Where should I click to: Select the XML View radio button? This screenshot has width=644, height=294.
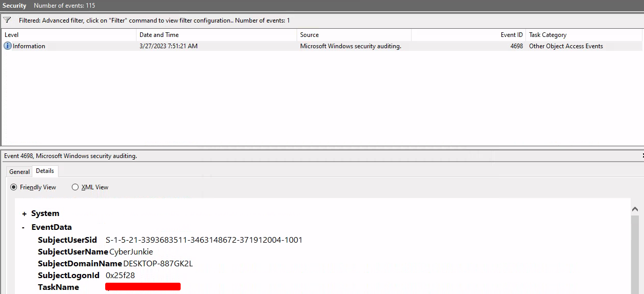pyautogui.click(x=75, y=187)
